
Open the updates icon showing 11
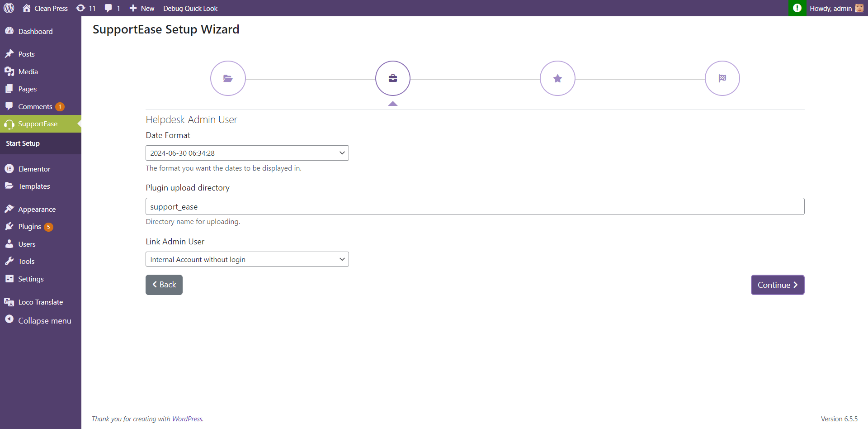pos(81,8)
